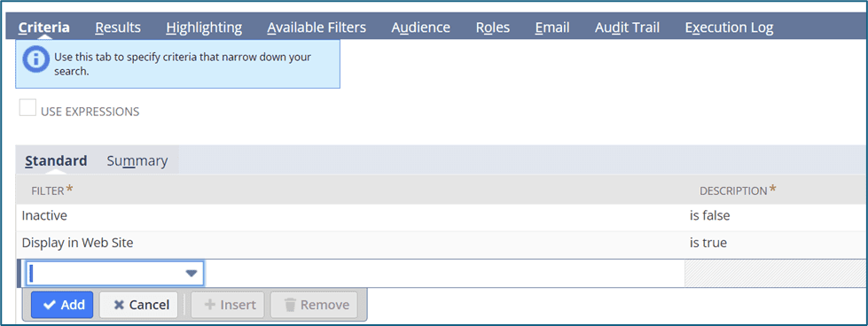The height and width of the screenshot is (326, 868).
Task: Click the Cancel button
Action: (138, 305)
